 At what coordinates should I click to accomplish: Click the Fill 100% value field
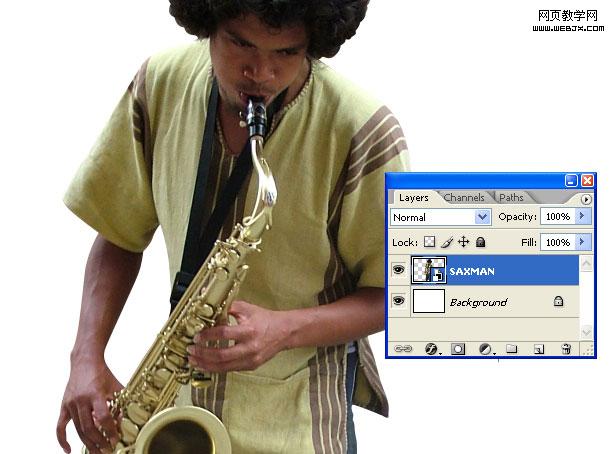[558, 242]
